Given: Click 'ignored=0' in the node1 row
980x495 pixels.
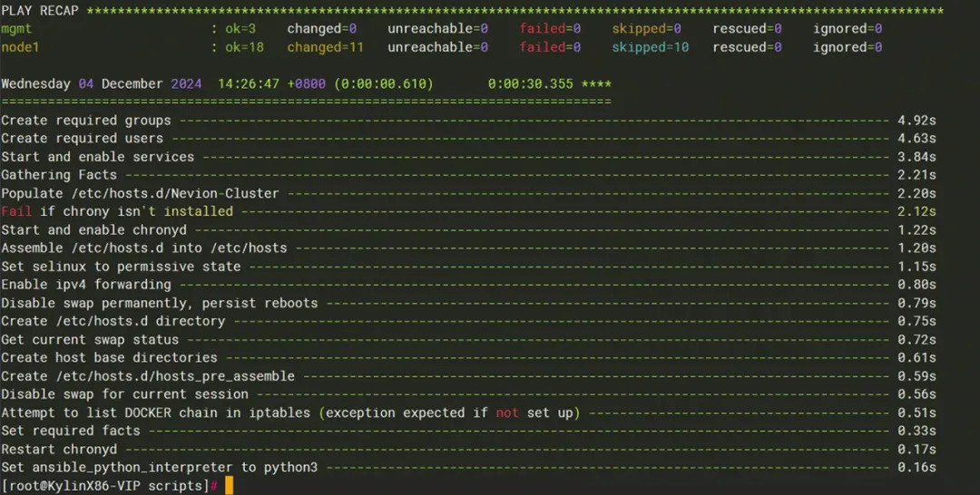Looking at the screenshot, I should 848,47.
